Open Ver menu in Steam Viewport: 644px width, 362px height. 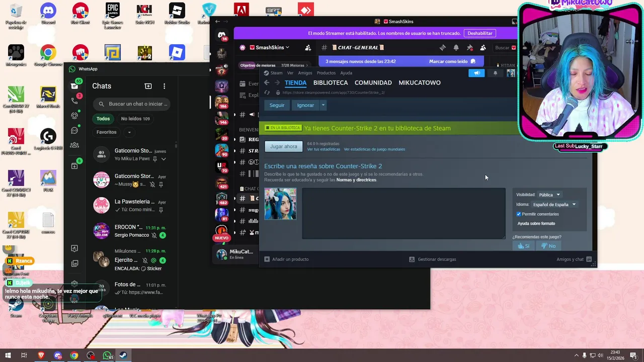(290, 73)
